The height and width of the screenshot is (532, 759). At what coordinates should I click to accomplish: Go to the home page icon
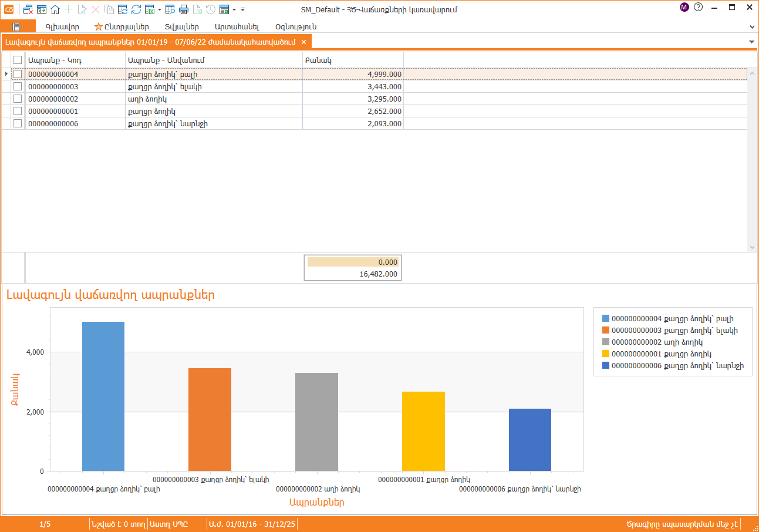tap(55, 9)
